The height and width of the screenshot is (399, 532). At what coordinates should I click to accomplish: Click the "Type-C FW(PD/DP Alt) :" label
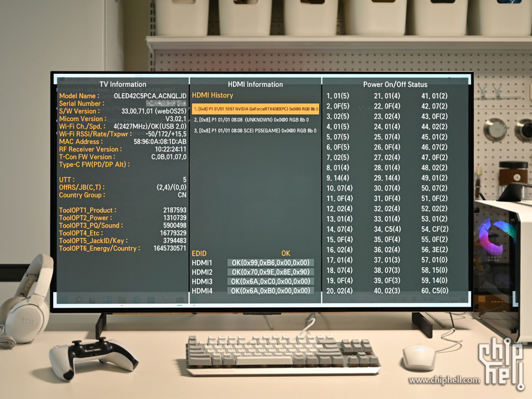(94, 164)
